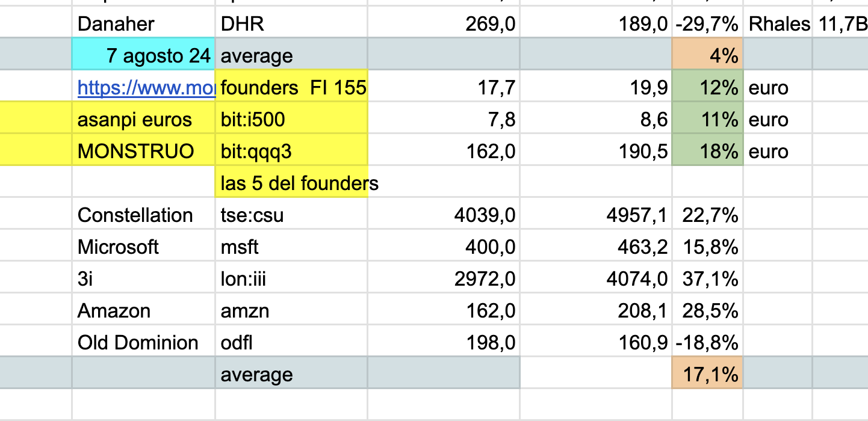Click the 208,1 value cell
The image size is (868, 421).
coord(596,310)
